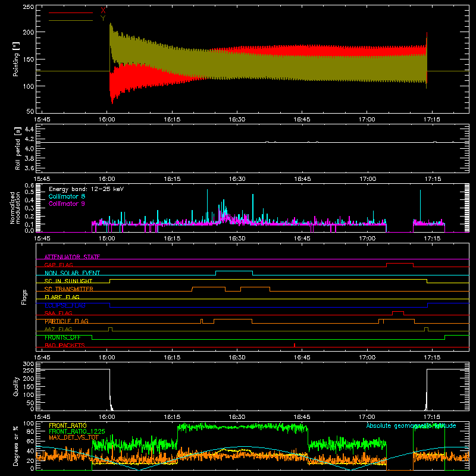Viewport: 476px width, 476px height.
Task: Click the green FRONT_RATIO_1225 legend label
Action: pyautogui.click(x=77, y=432)
